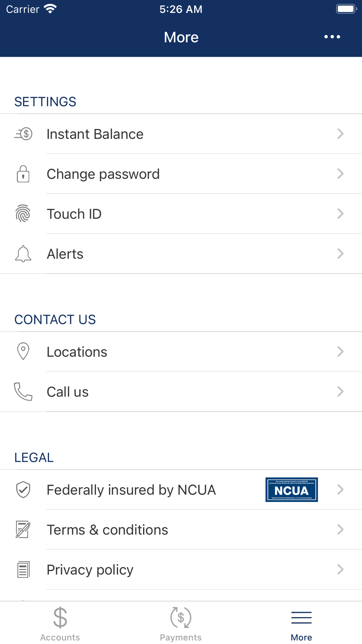Expand Alerts row chevron

point(340,254)
